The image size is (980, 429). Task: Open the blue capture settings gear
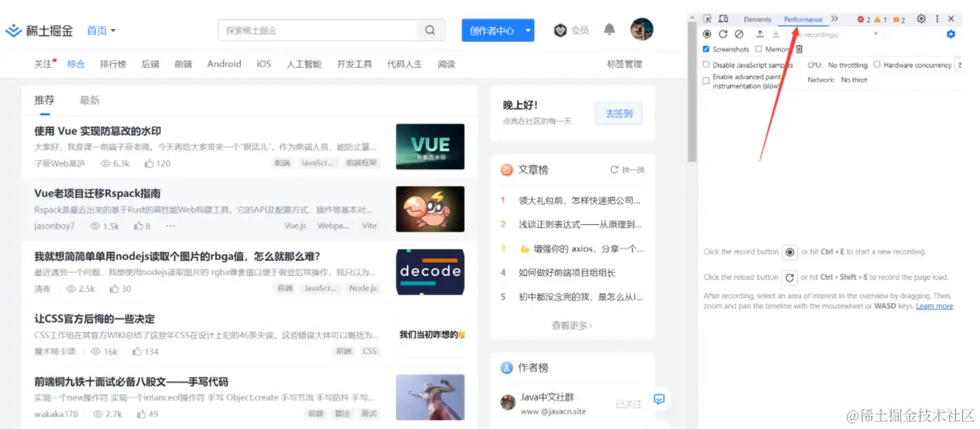(951, 34)
